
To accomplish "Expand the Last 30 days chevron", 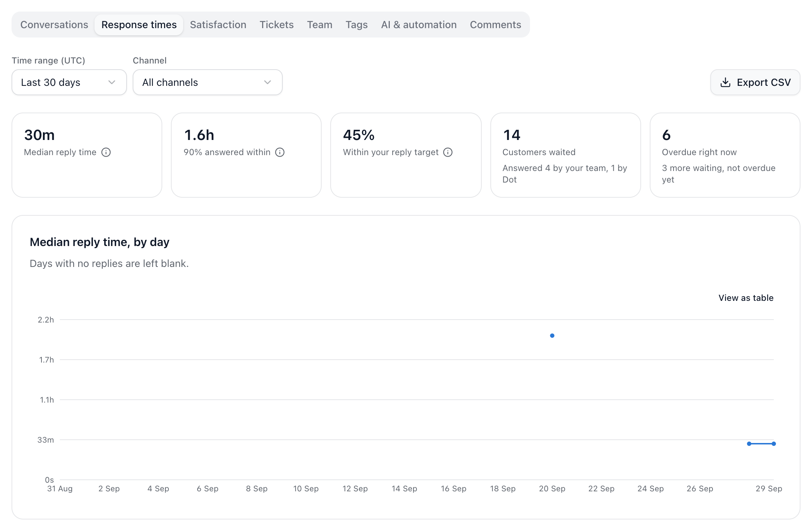I will point(112,82).
